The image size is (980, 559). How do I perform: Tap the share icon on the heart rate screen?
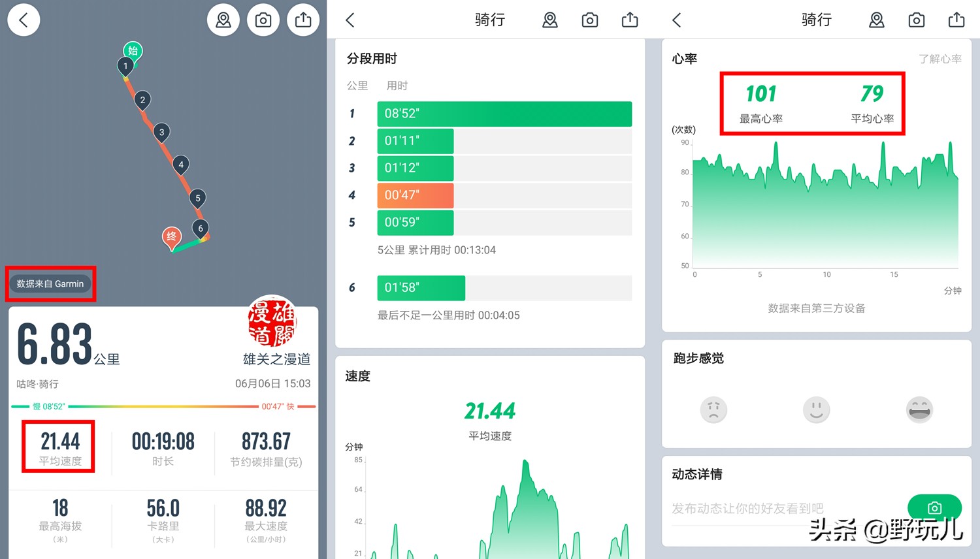point(956,20)
